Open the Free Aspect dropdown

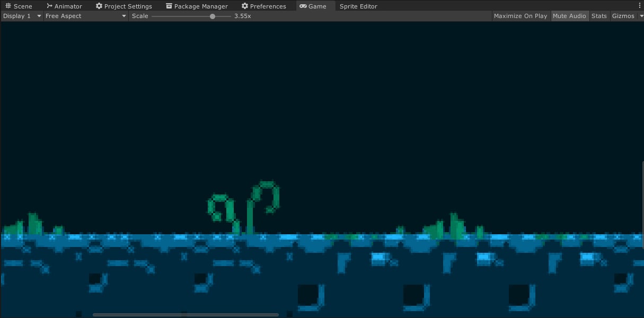tap(86, 16)
